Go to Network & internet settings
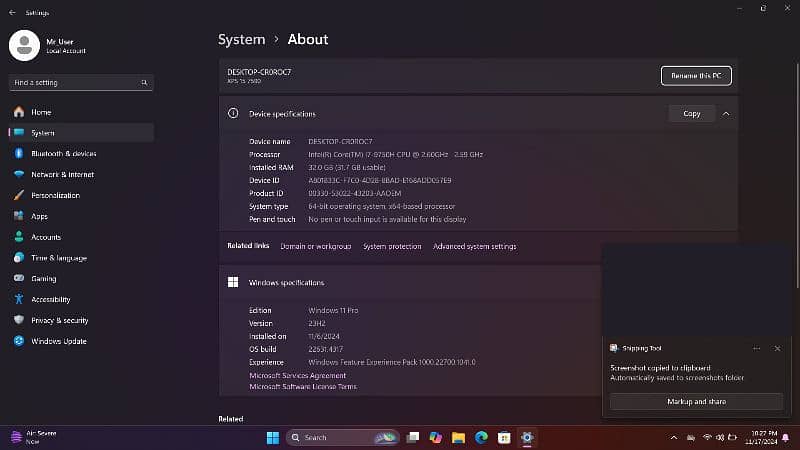The width and height of the screenshot is (800, 450). click(x=62, y=174)
